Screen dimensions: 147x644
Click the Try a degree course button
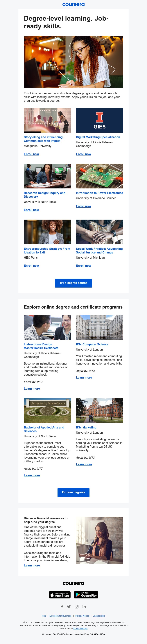(73, 283)
